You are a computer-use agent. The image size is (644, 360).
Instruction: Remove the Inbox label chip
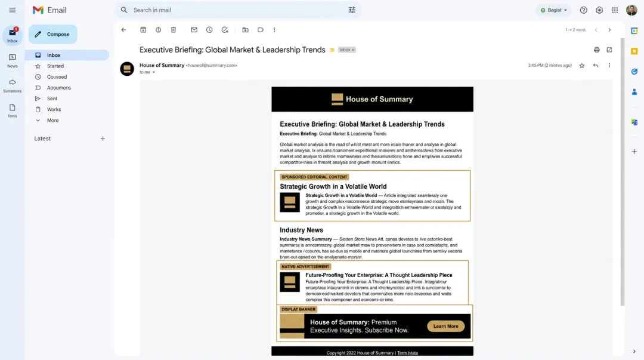pyautogui.click(x=353, y=50)
